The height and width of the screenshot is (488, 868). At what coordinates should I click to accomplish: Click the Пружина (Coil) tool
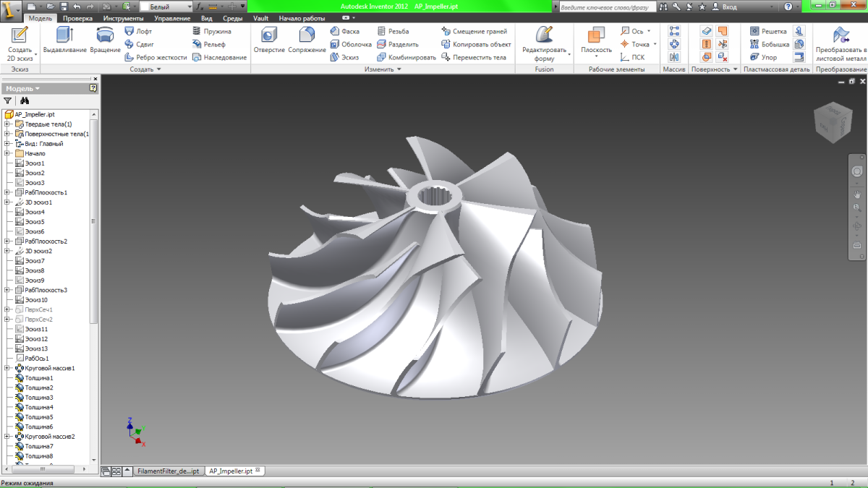211,32
